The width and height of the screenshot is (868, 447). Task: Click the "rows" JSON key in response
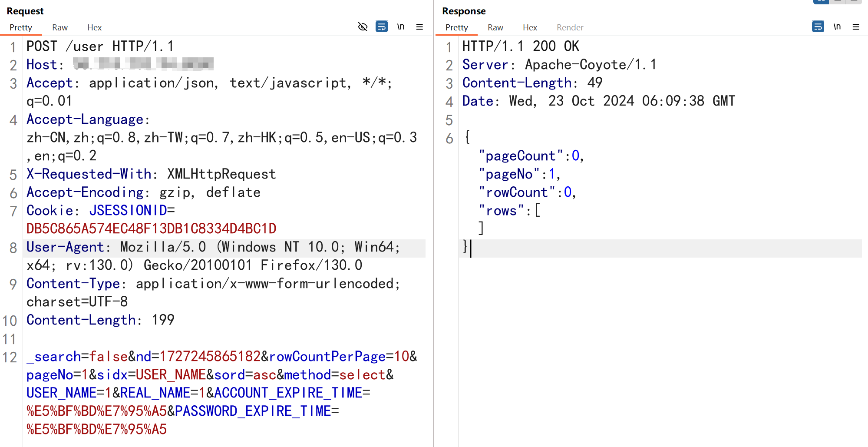point(501,210)
